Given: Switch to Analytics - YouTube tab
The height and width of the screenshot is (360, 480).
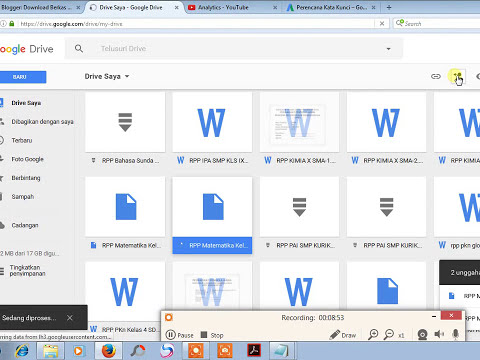Looking at the screenshot, I should (x=223, y=7).
